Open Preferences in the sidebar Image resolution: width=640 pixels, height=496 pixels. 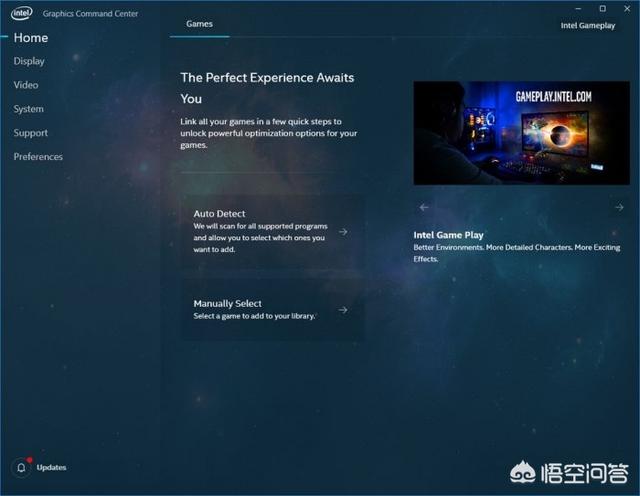pos(38,156)
